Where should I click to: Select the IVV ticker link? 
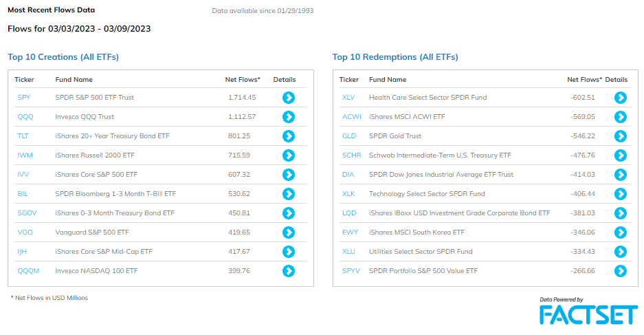pyautogui.click(x=23, y=175)
